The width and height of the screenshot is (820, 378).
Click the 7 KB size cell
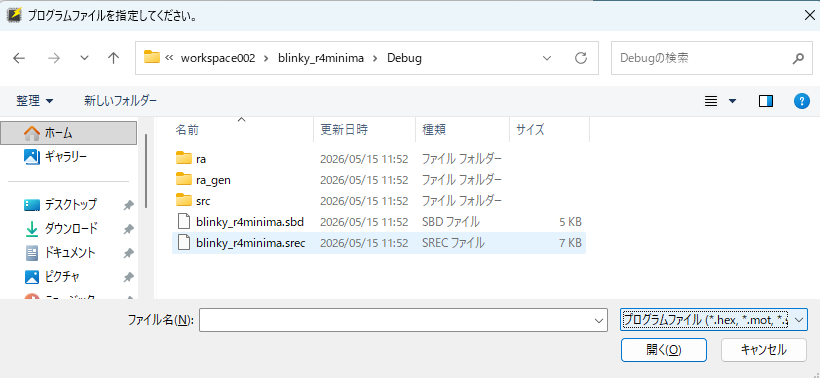571,243
